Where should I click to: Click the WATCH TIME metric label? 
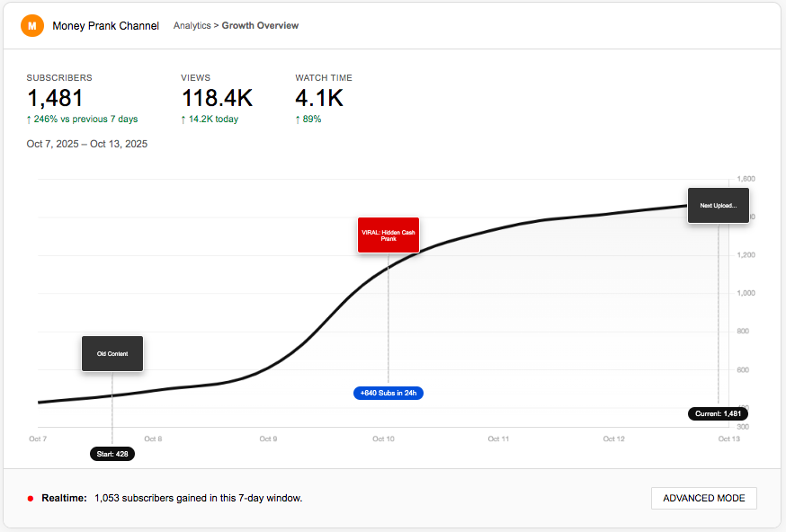pos(325,77)
